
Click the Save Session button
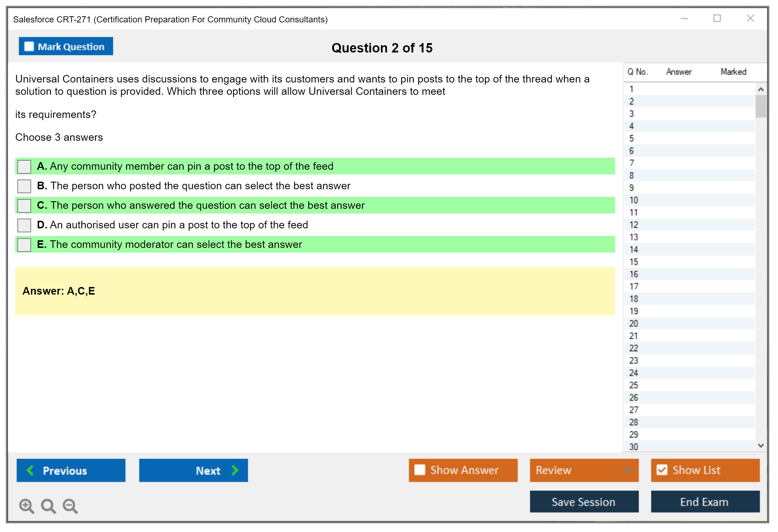coord(584,502)
